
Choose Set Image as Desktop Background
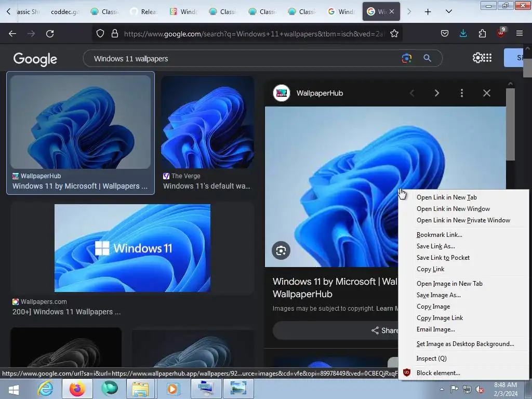pos(465,344)
